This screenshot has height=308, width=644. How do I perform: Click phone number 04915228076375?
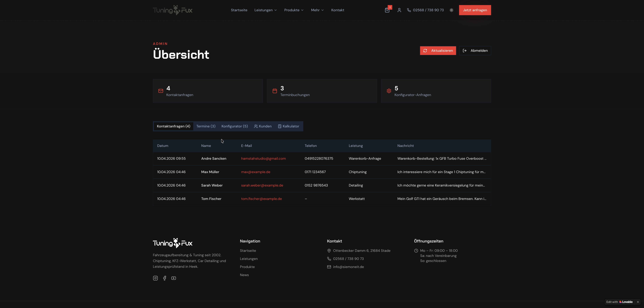tap(319, 159)
